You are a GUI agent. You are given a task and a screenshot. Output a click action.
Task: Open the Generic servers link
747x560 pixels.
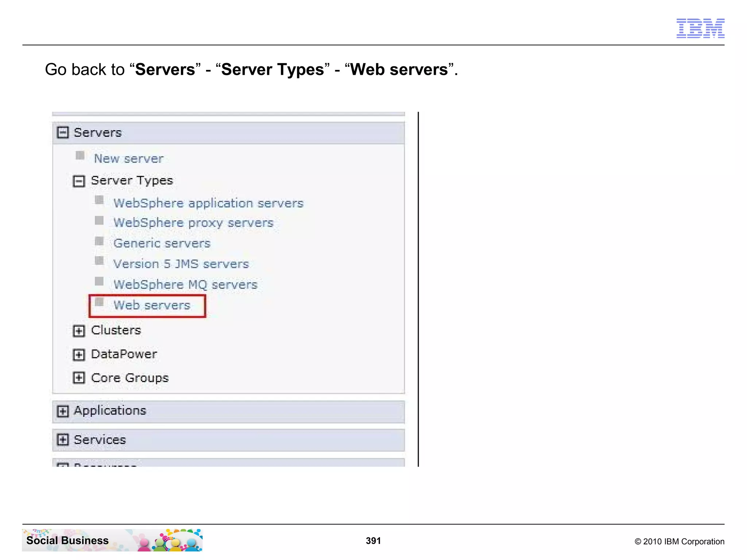point(162,243)
